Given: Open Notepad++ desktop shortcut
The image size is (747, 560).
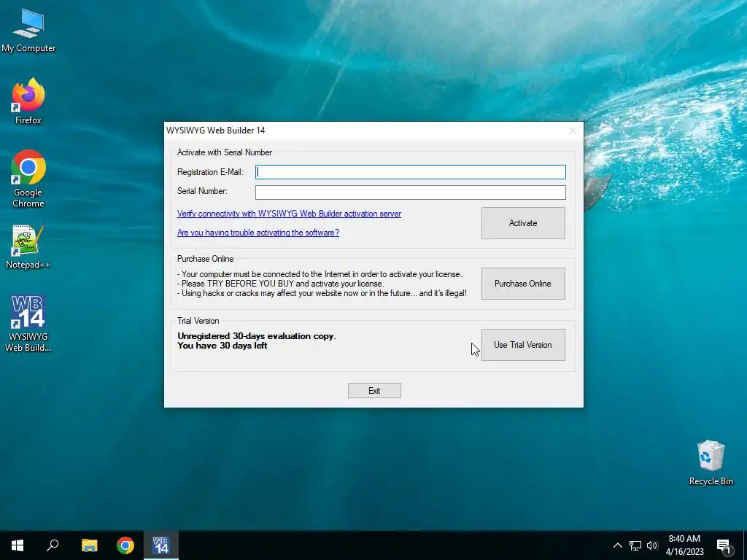Looking at the screenshot, I should (28, 247).
